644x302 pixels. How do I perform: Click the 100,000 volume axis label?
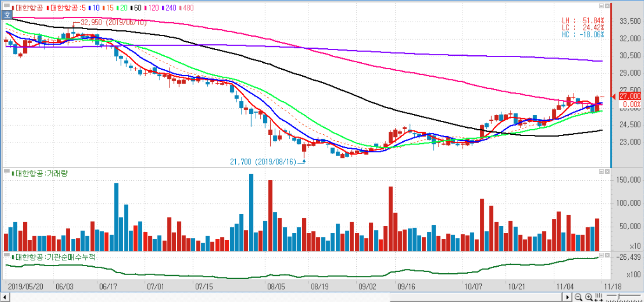(628, 203)
